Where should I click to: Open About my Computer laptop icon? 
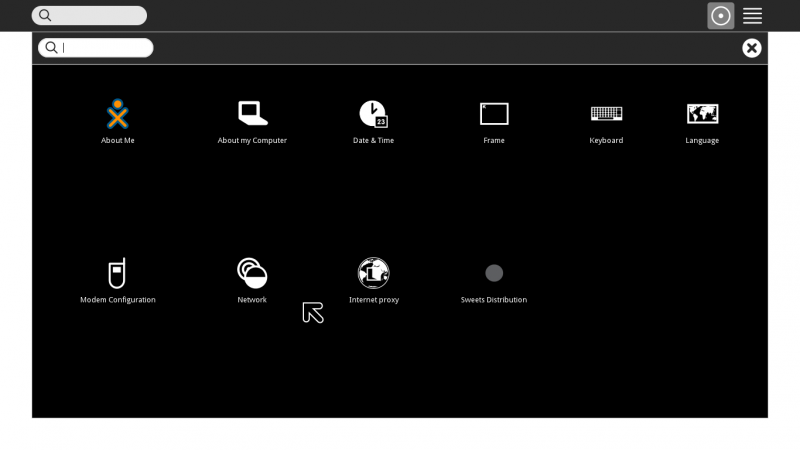click(252, 113)
